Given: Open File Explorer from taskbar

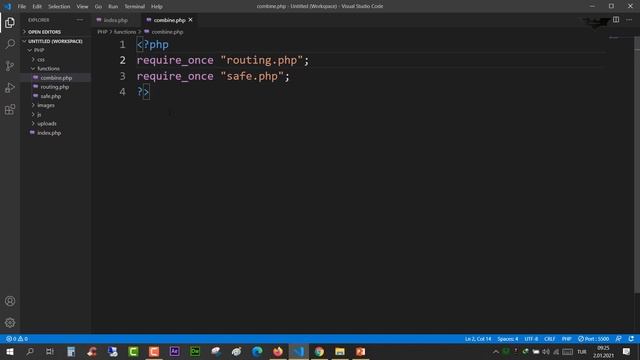Looking at the screenshot, I should coord(340,351).
